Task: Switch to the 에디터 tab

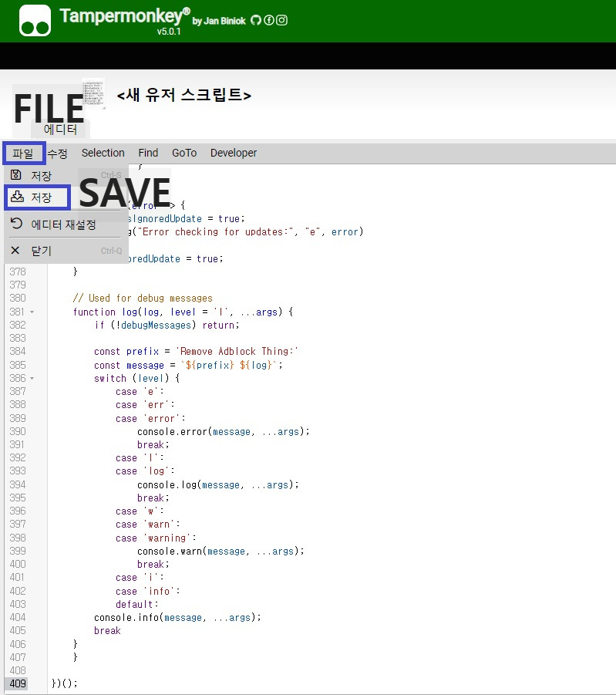Action: point(60,130)
